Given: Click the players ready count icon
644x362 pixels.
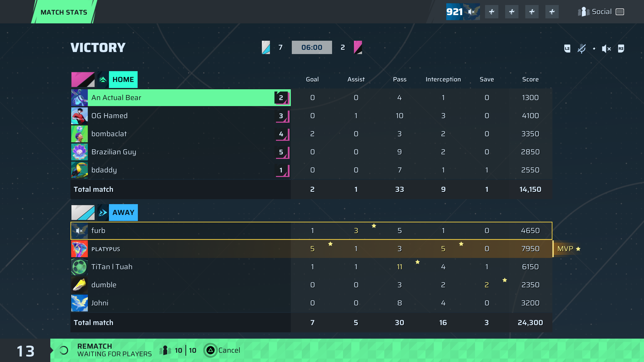Looking at the screenshot, I should pyautogui.click(x=165, y=350).
